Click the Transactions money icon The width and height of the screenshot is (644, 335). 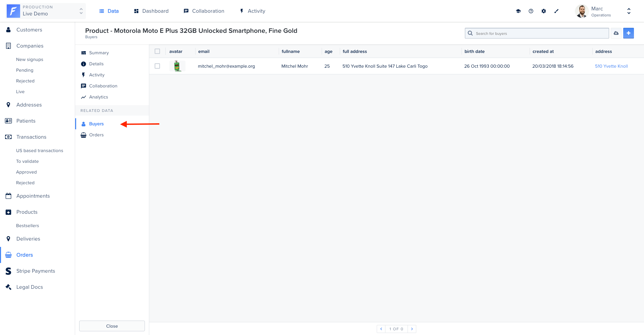pos(8,137)
